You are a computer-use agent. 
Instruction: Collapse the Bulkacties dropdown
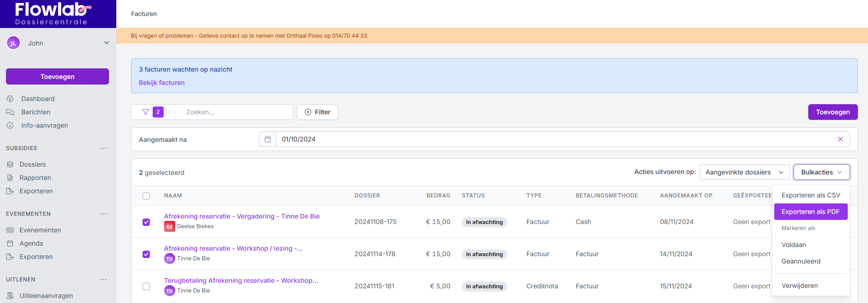coord(821,172)
